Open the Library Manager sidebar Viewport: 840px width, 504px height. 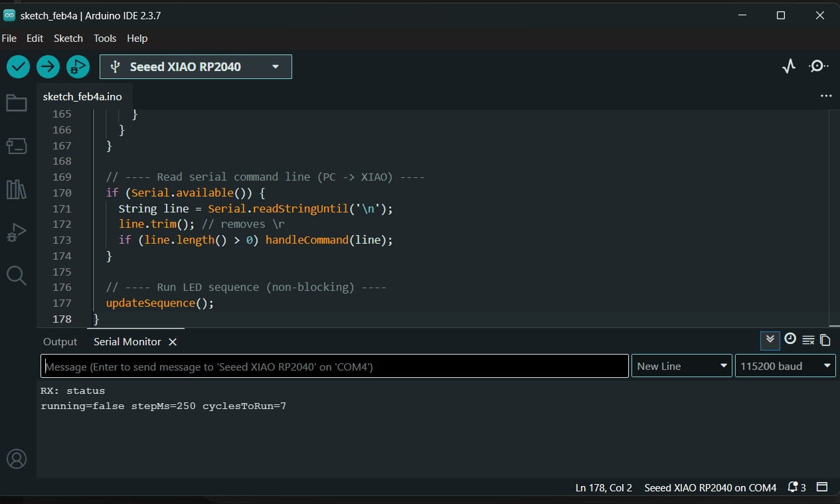[x=17, y=190]
